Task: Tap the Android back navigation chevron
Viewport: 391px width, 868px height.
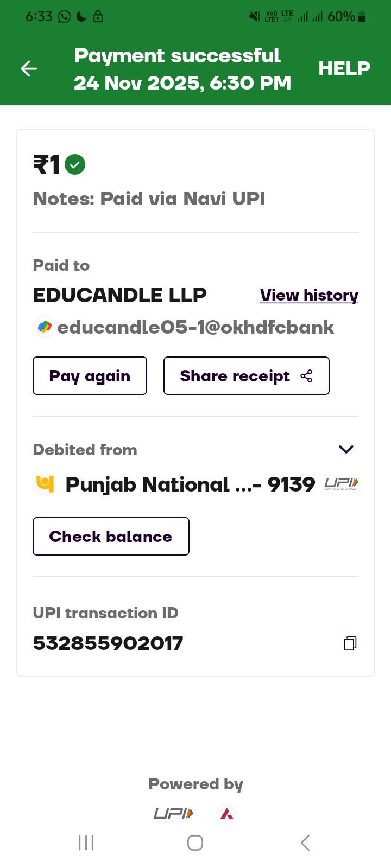Action: (305, 843)
